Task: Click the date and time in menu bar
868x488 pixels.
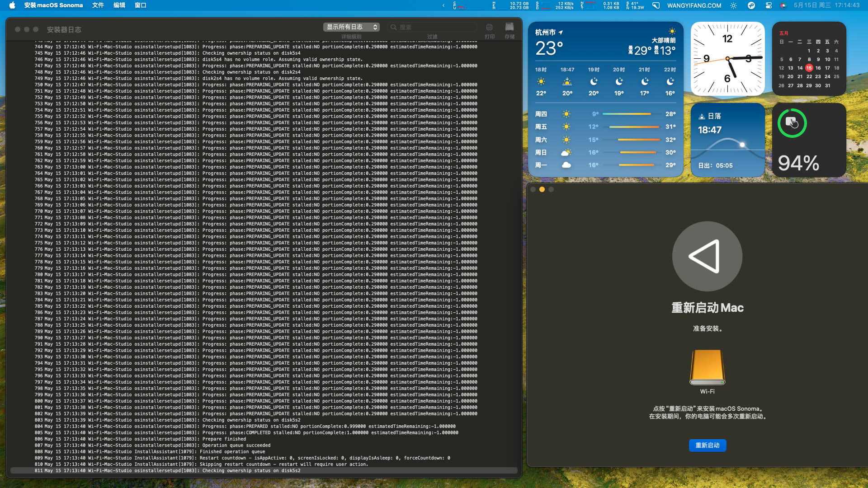Action: click(826, 5)
